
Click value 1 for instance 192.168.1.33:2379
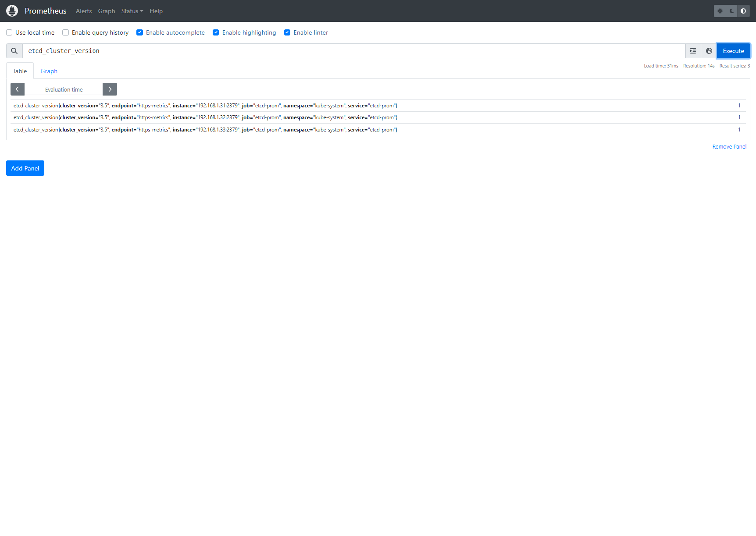coord(739,130)
